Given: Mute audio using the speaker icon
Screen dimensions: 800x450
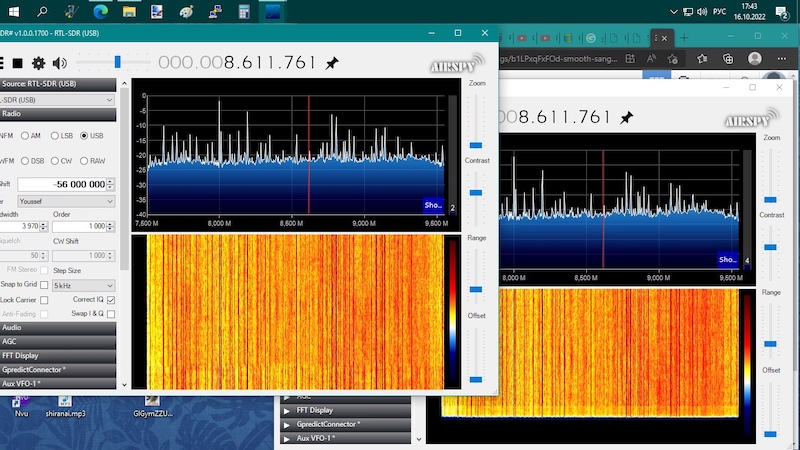Looking at the screenshot, I should (61, 63).
